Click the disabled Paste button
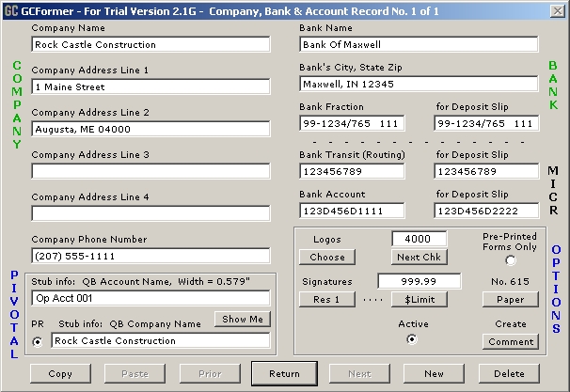 pos(135,374)
